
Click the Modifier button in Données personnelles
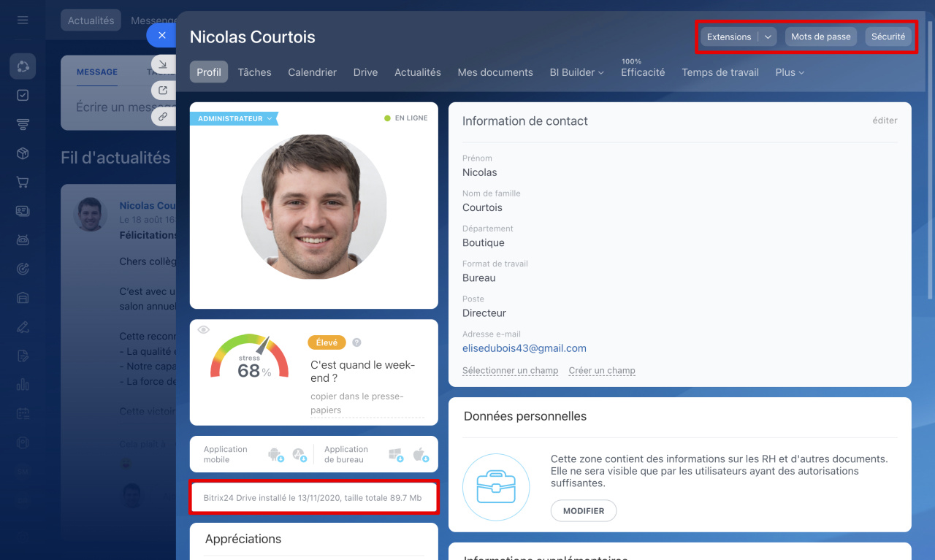coord(583,511)
